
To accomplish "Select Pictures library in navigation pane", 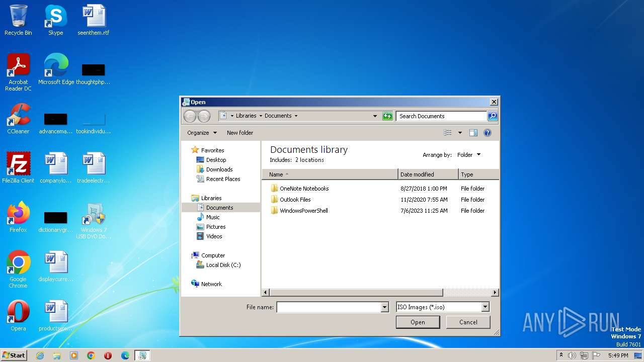I will tap(216, 227).
